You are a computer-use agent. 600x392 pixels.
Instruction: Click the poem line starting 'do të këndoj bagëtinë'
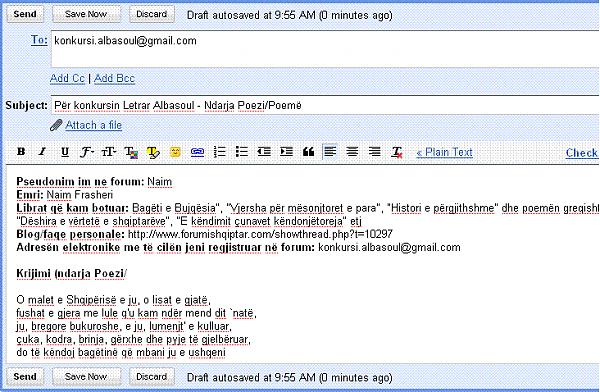tap(121, 353)
